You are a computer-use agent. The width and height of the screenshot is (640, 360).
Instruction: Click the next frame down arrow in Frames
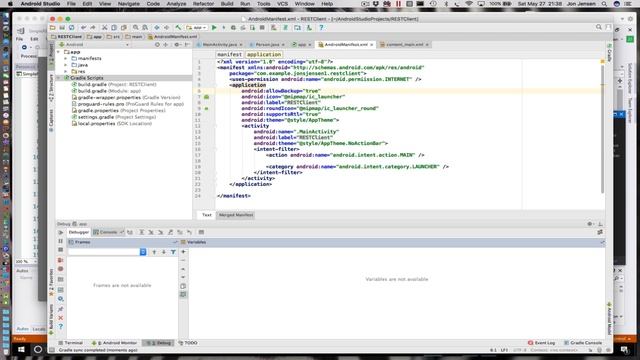(x=164, y=252)
